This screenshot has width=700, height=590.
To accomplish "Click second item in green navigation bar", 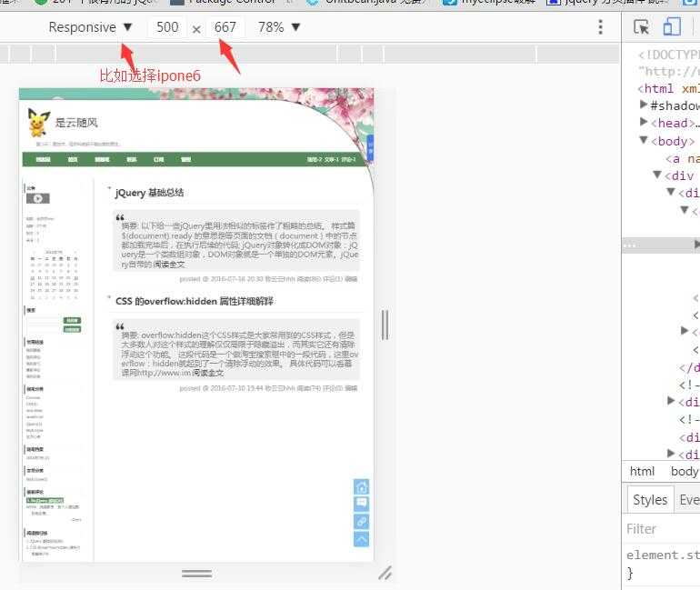I will pyautogui.click(x=73, y=159).
